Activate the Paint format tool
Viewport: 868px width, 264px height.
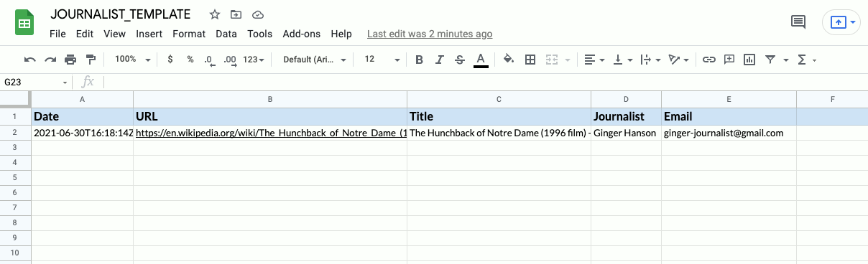pos(91,60)
